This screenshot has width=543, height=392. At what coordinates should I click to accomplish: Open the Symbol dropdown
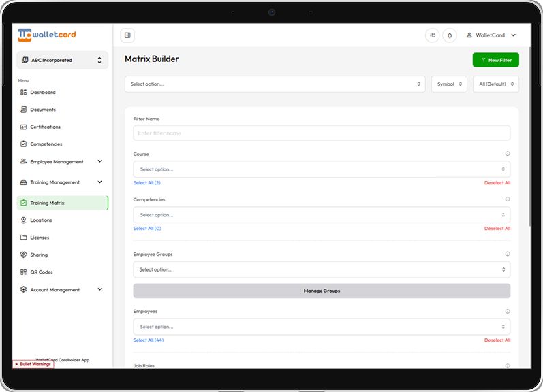[x=449, y=84]
